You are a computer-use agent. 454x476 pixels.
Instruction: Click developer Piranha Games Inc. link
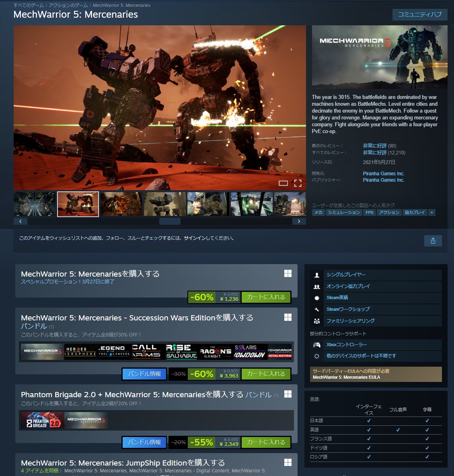click(384, 174)
